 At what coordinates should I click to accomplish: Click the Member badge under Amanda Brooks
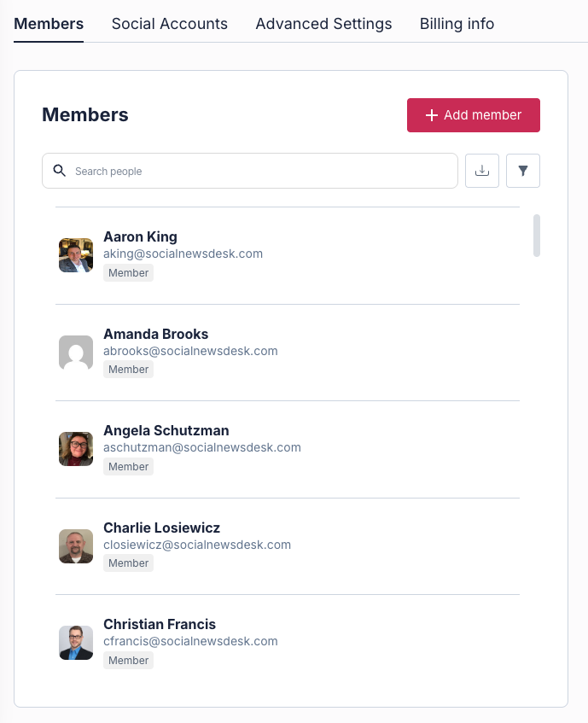pyautogui.click(x=129, y=370)
